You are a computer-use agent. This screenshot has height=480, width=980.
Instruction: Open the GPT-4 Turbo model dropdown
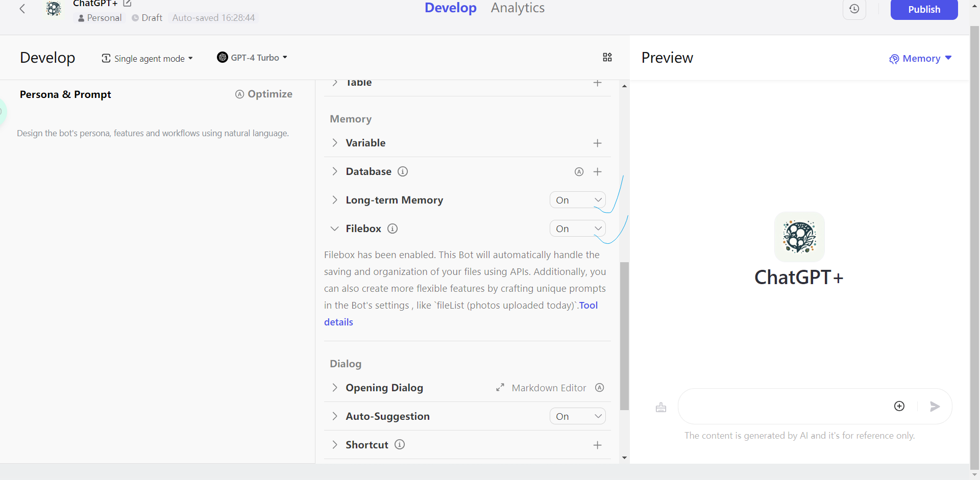coord(252,58)
